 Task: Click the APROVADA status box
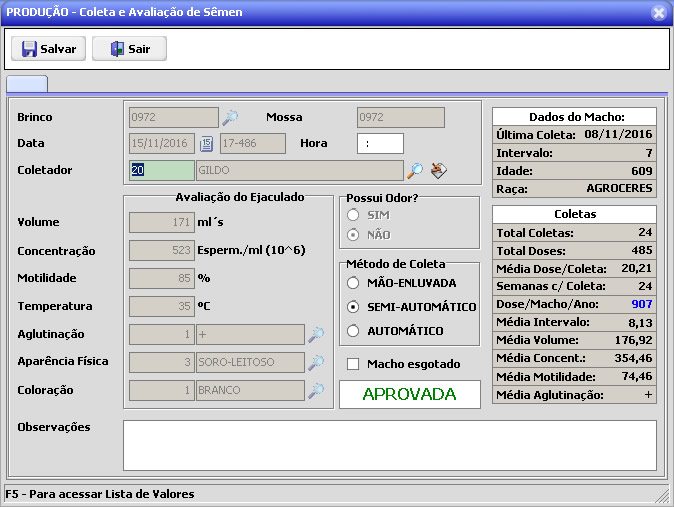[x=410, y=394]
